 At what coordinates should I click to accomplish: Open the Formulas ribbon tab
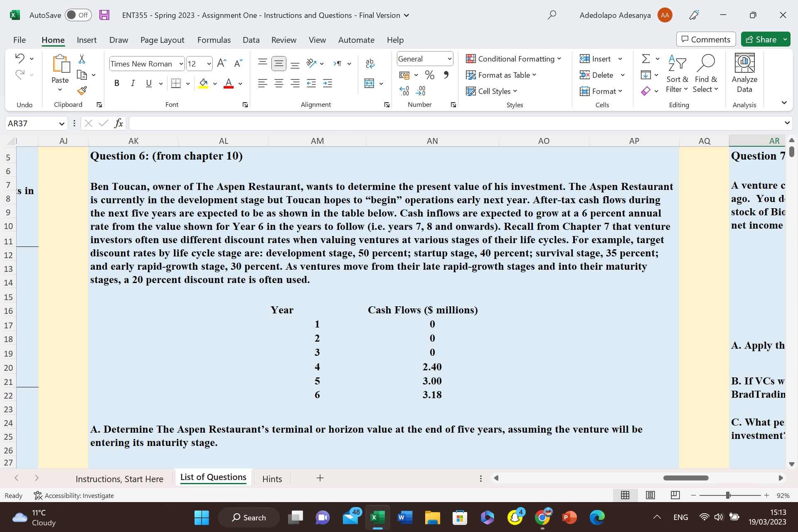[x=214, y=40]
